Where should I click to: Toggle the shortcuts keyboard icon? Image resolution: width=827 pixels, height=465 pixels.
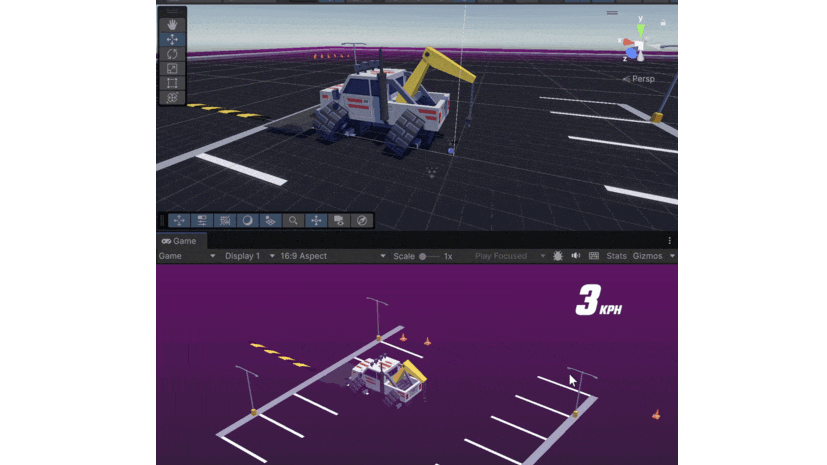point(594,256)
